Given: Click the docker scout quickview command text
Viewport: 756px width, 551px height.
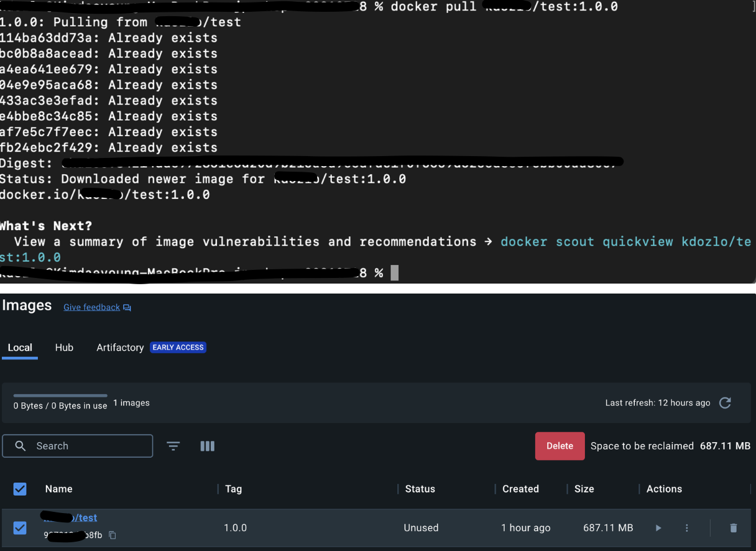Looking at the screenshot, I should click(586, 241).
